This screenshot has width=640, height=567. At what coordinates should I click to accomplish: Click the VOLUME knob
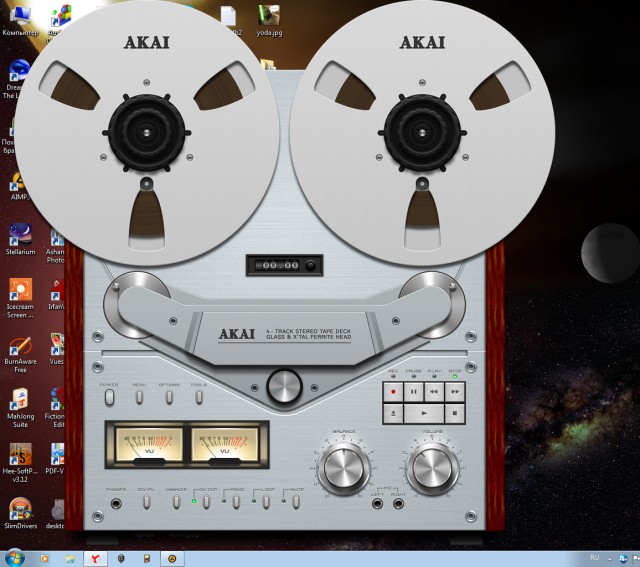[432, 469]
